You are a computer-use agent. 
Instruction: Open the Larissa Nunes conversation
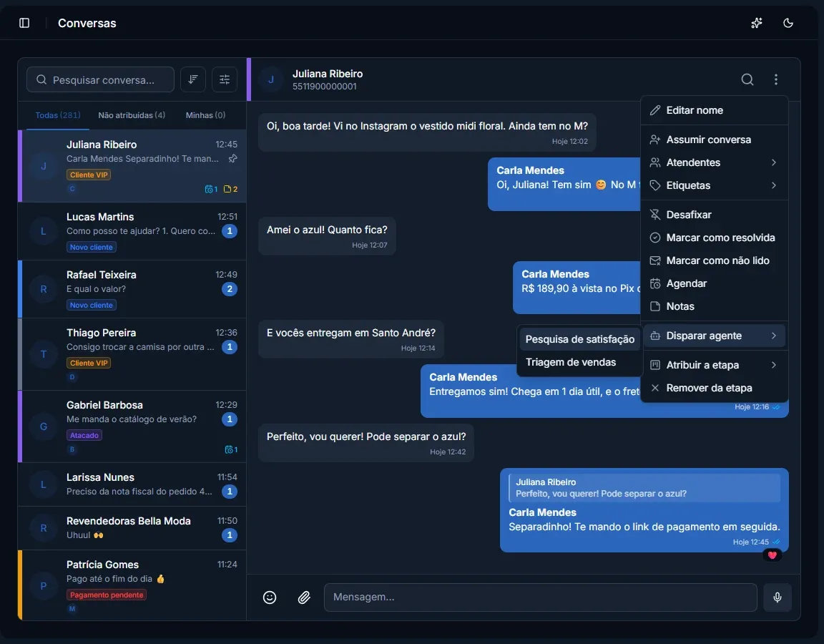tap(132, 484)
